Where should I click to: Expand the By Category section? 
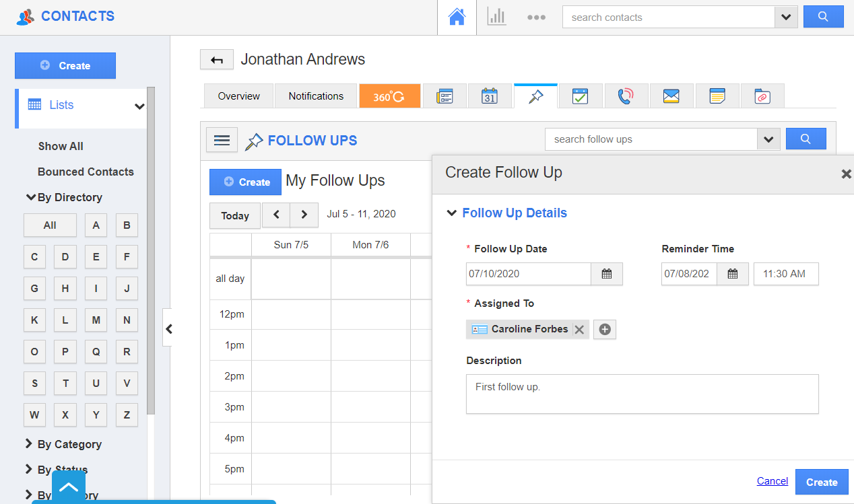(x=69, y=444)
